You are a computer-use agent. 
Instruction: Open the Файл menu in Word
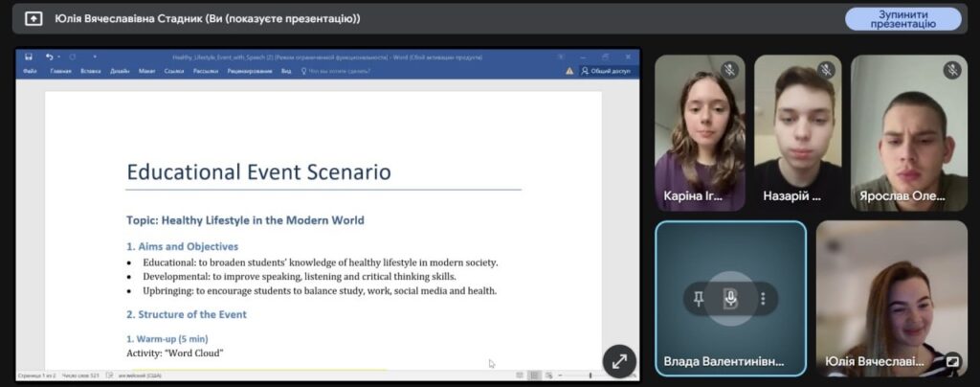(x=30, y=71)
